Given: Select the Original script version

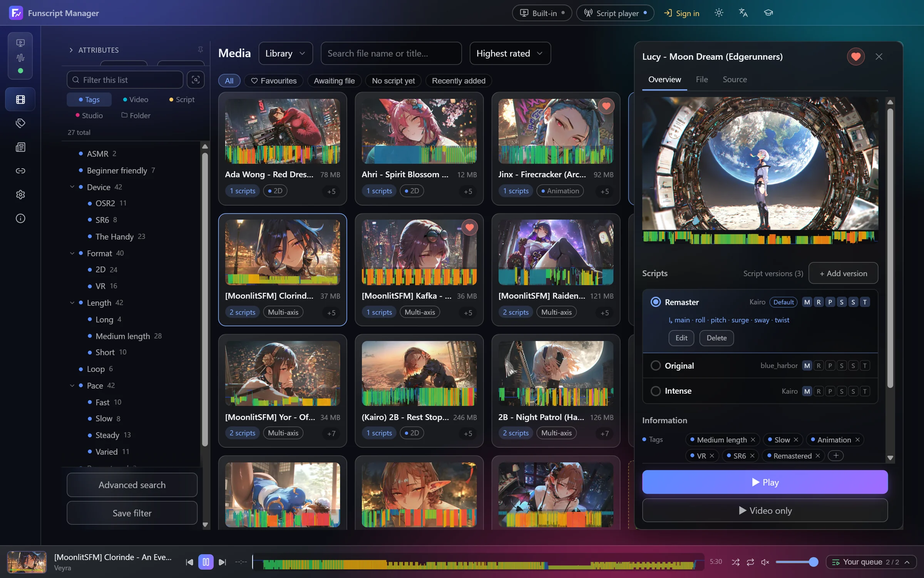Looking at the screenshot, I should [655, 366].
